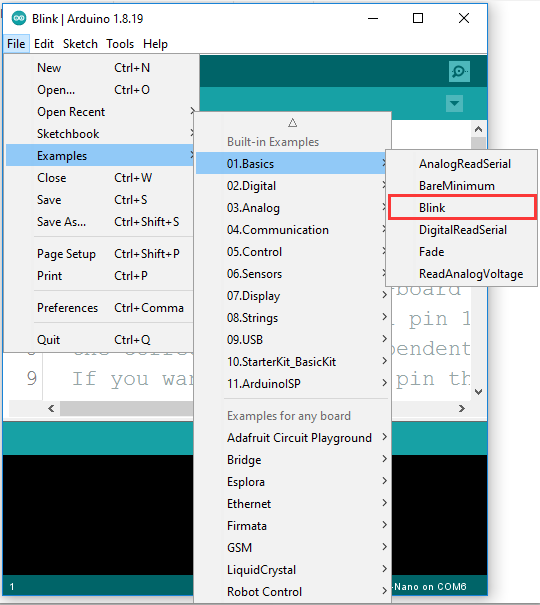Expand the 01.Basics examples submenu
The height and width of the screenshot is (605, 540).
click(x=292, y=164)
